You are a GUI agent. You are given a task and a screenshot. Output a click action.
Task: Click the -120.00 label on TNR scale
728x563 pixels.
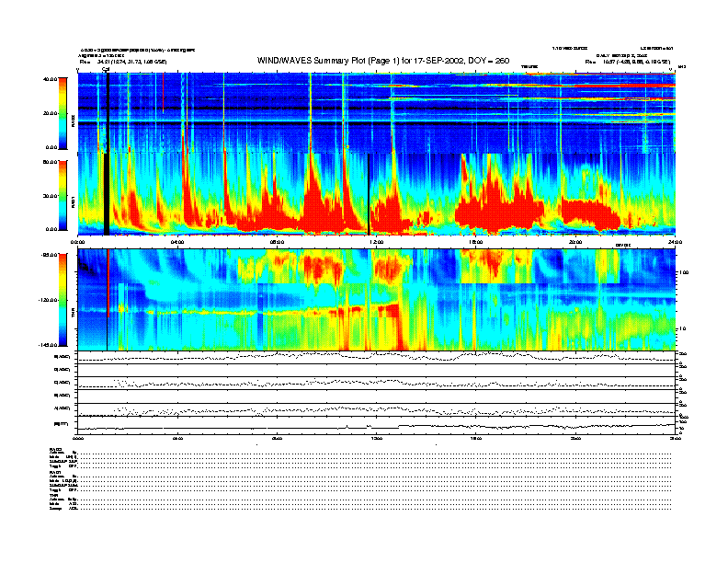48,300
